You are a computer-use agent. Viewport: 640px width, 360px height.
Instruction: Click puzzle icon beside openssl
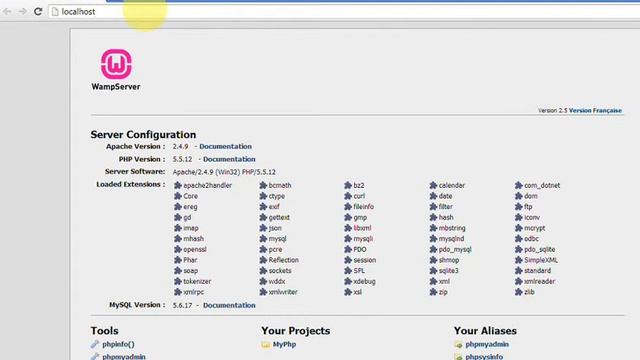pos(178,249)
